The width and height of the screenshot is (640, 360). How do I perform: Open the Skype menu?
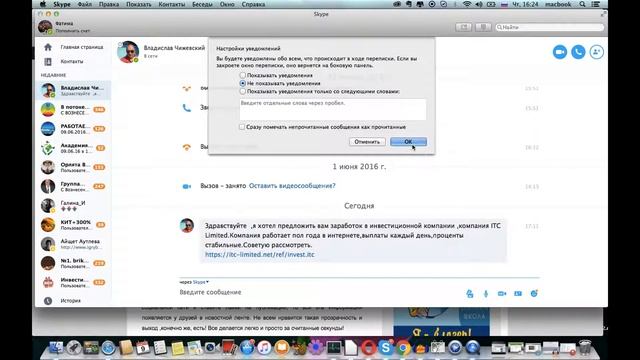coord(62,4)
